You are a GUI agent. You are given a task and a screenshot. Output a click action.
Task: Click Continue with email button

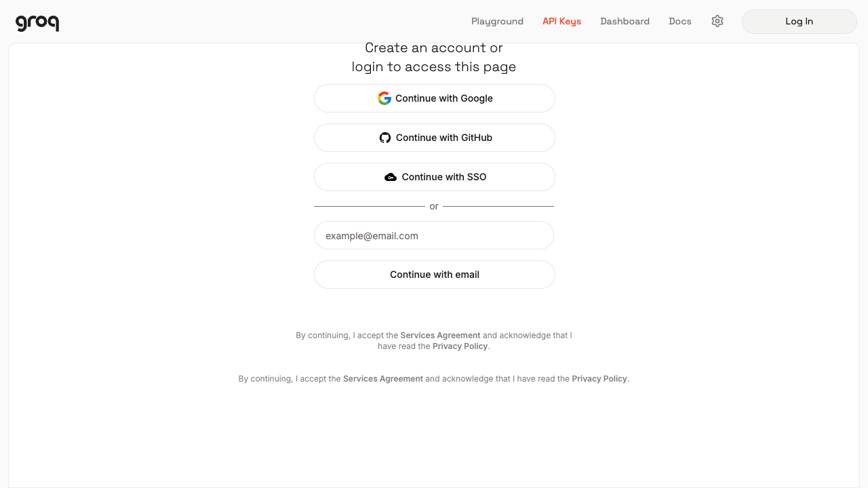pyautogui.click(x=435, y=274)
